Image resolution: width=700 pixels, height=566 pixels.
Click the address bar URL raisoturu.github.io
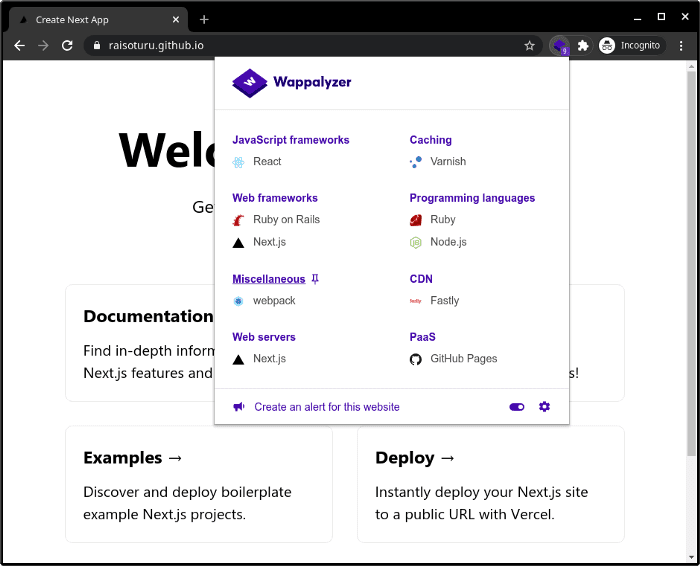[156, 46]
